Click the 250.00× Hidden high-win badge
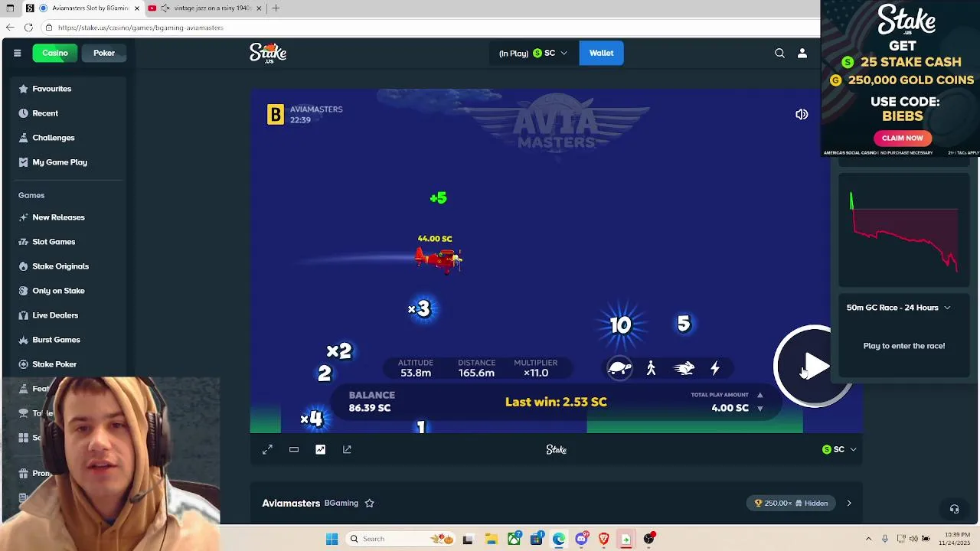The height and width of the screenshot is (551, 980). (792, 503)
